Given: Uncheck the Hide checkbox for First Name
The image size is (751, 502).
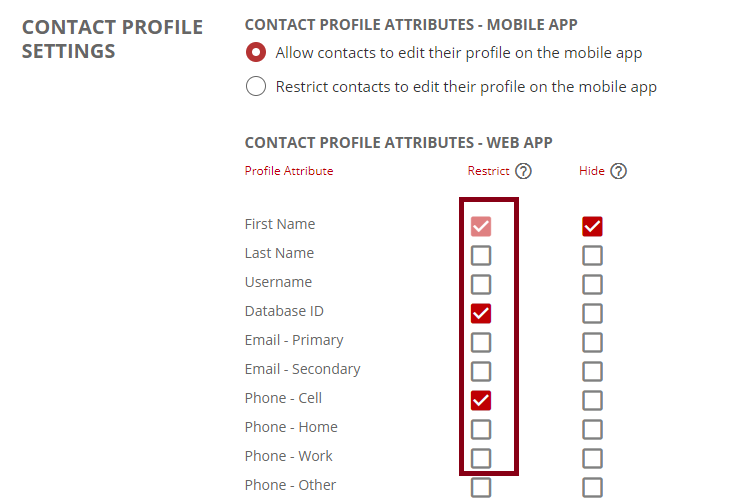Looking at the screenshot, I should pyautogui.click(x=592, y=226).
